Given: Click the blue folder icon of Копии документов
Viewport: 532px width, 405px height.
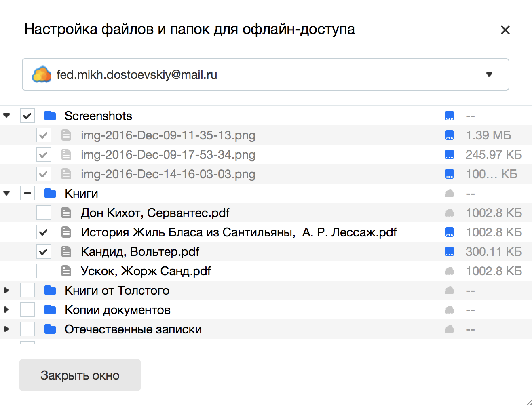Looking at the screenshot, I should click(x=50, y=310).
